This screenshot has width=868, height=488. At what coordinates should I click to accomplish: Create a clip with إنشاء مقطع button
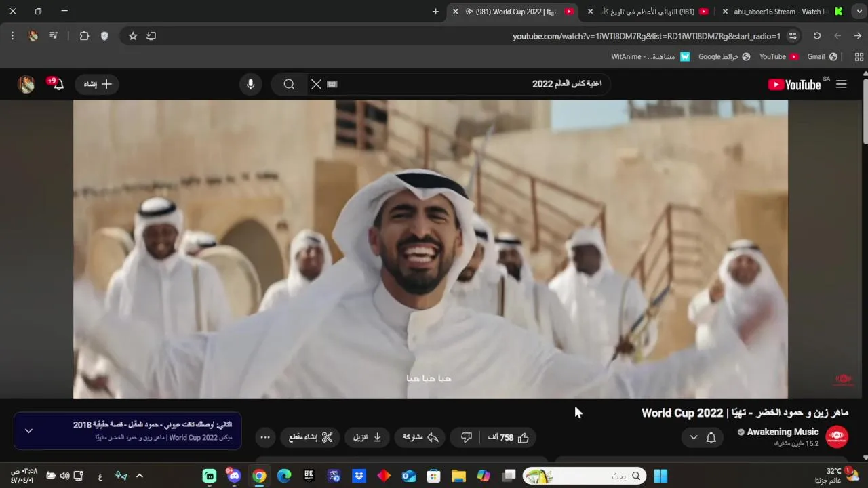(311, 437)
